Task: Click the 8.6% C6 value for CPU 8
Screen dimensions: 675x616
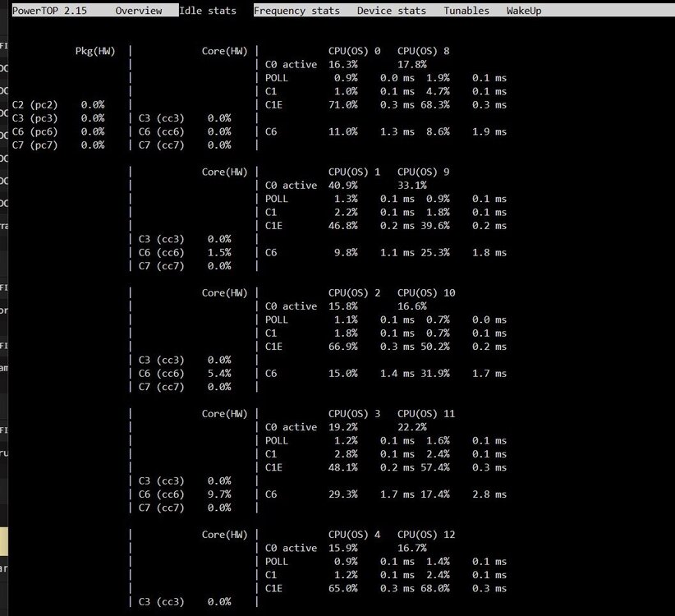Action: click(439, 131)
